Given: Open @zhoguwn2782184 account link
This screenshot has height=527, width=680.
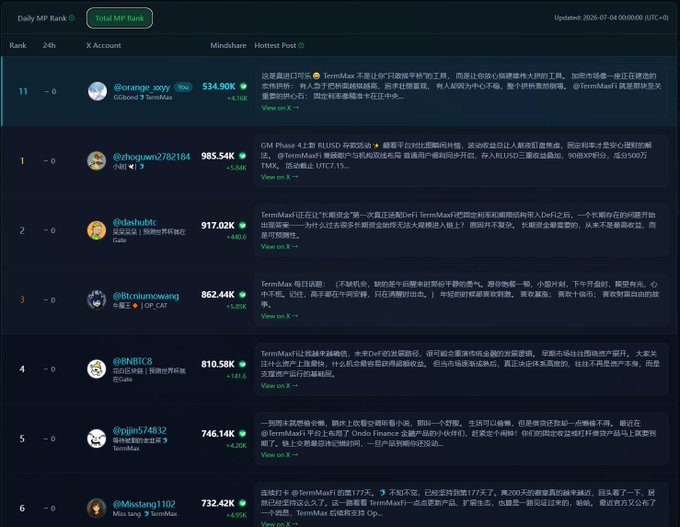Looking at the screenshot, I should (151, 157).
